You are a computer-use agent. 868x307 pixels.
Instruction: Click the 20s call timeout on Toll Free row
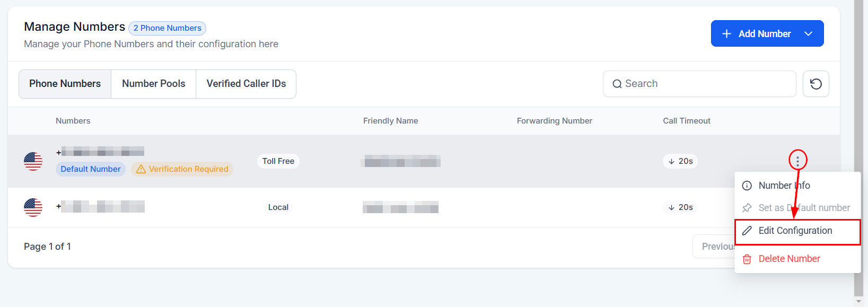coord(680,161)
